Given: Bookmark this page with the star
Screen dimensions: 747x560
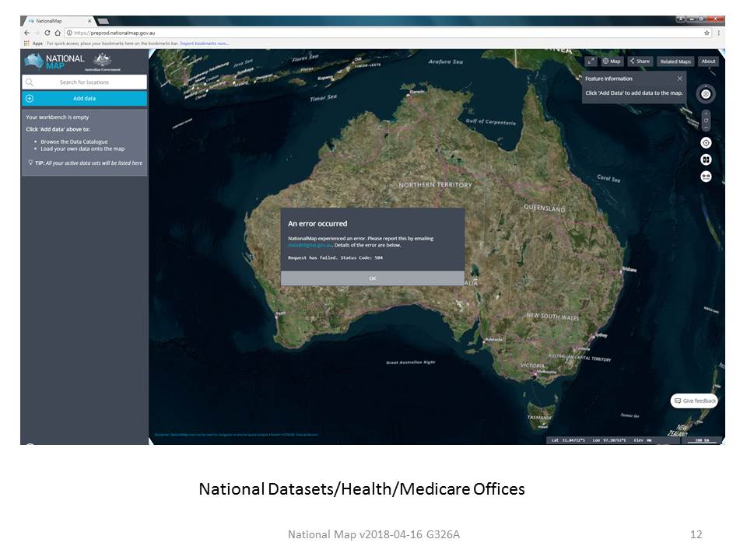Looking at the screenshot, I should point(707,33).
